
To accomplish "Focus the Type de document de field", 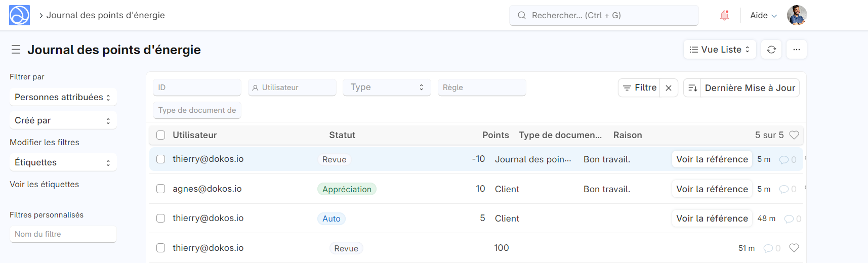I will pos(197,110).
